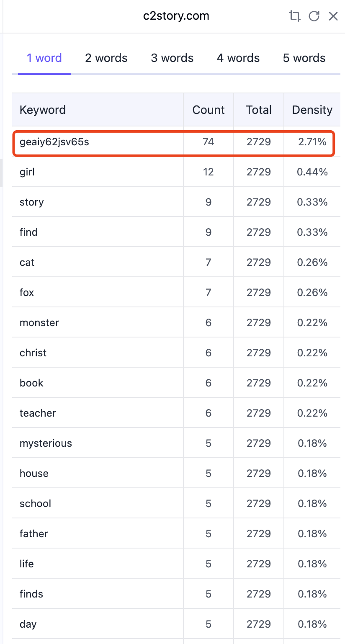The width and height of the screenshot is (345, 644).
Task: Show the 4 words tab
Action: 238,58
